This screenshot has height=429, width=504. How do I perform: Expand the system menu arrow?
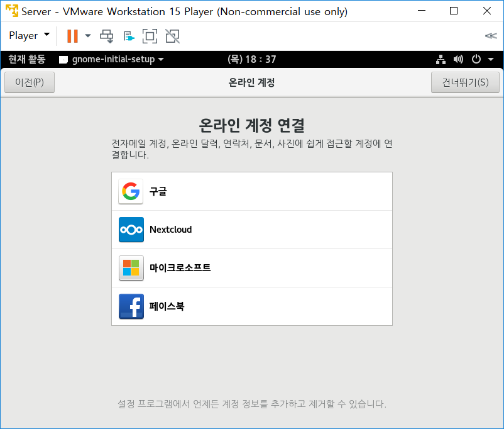(x=491, y=59)
